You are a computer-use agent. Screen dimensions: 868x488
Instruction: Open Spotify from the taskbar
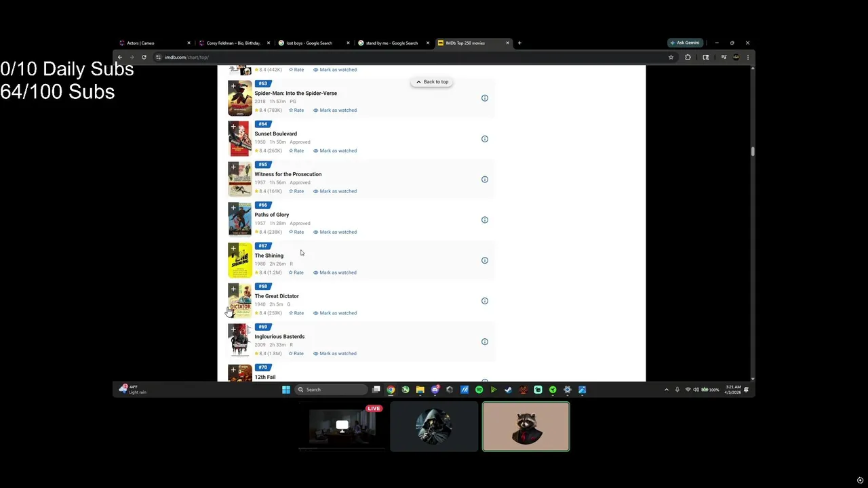pos(479,390)
